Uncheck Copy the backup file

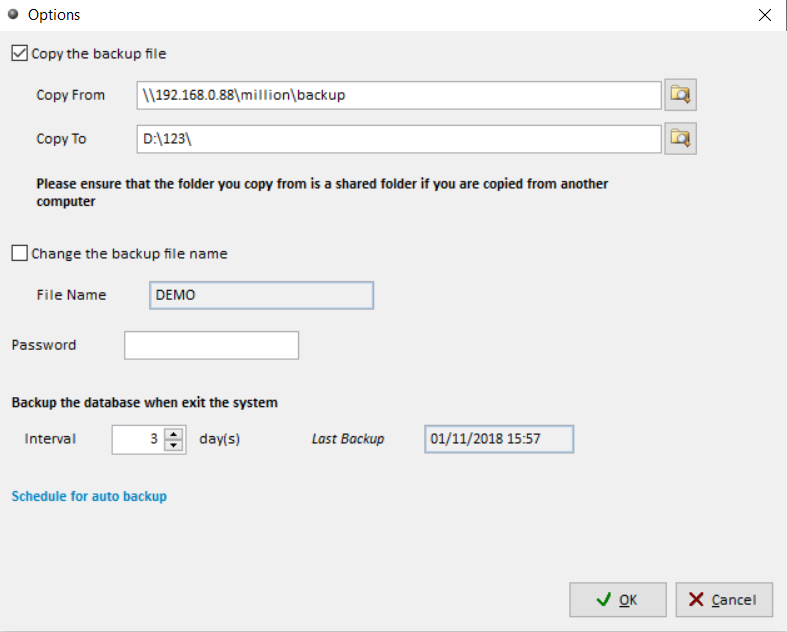pyautogui.click(x=19, y=53)
